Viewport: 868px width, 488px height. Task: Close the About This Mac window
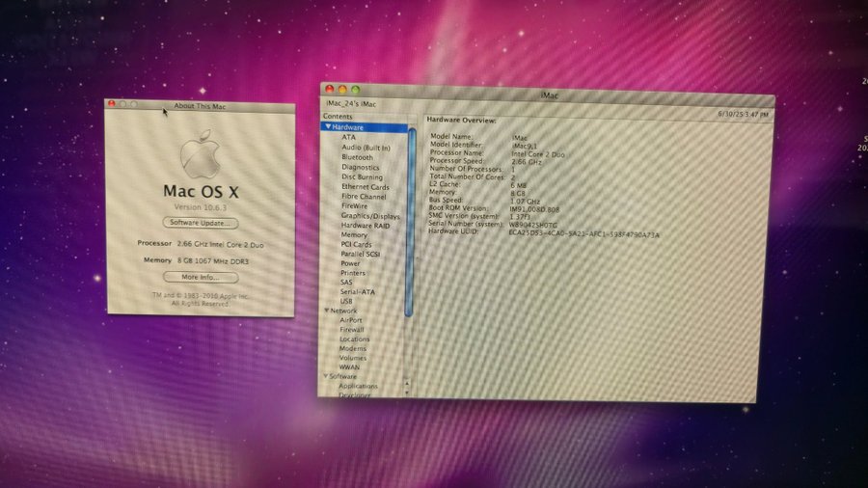(x=112, y=103)
